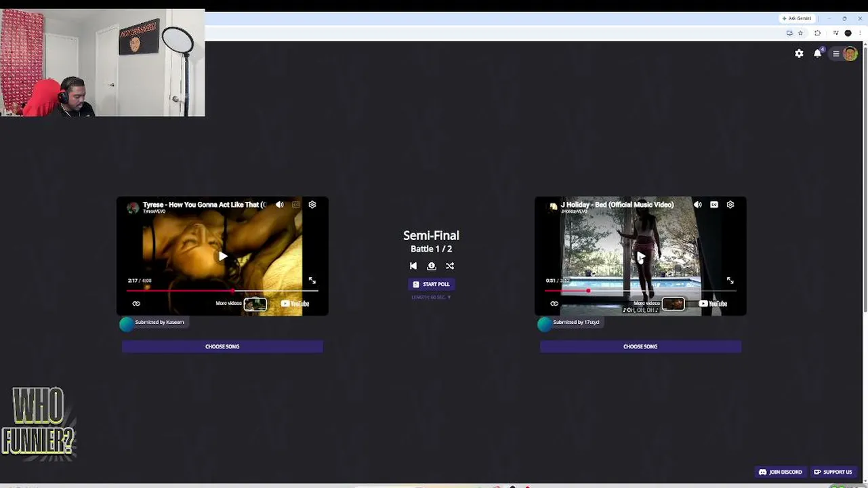Open settings gear on the J Holiday video
This screenshot has width=868, height=488.
click(x=730, y=205)
